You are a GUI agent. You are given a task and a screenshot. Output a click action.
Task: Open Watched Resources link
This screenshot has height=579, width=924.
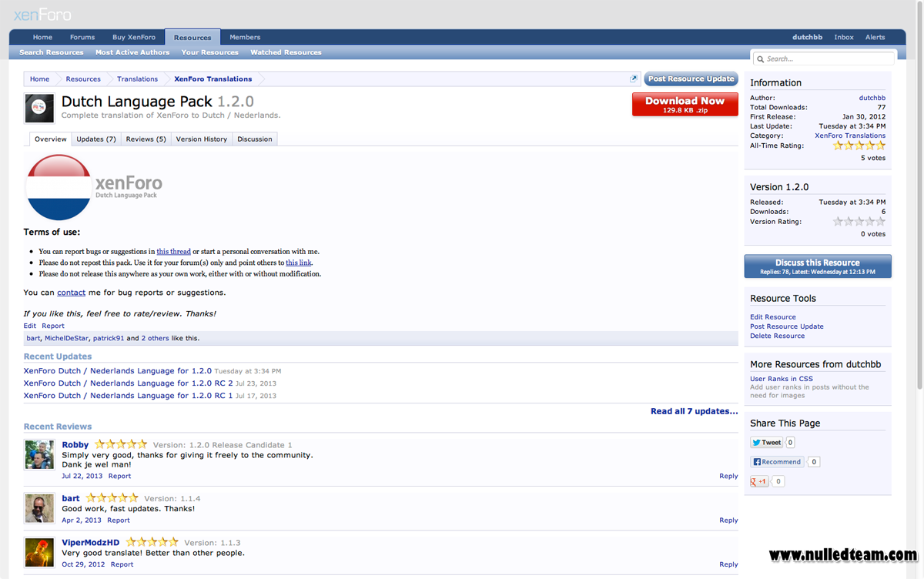pos(286,52)
